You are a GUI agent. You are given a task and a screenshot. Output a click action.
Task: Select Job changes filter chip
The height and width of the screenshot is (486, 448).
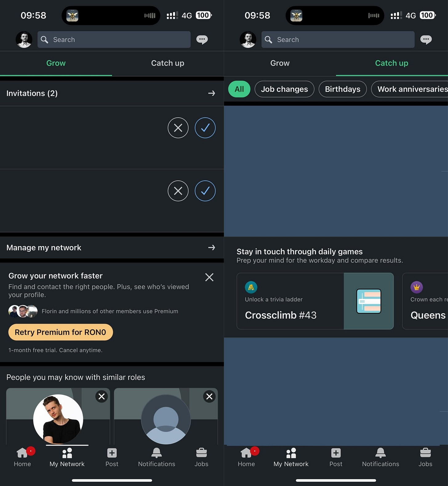tap(284, 89)
